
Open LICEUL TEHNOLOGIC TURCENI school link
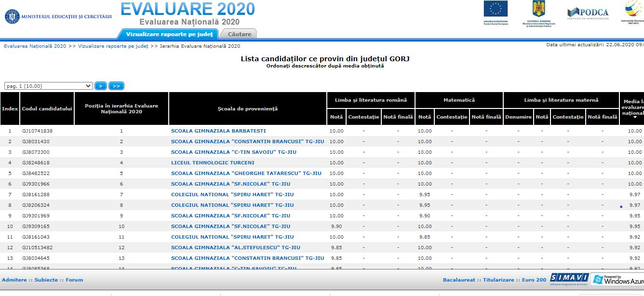coord(213,162)
